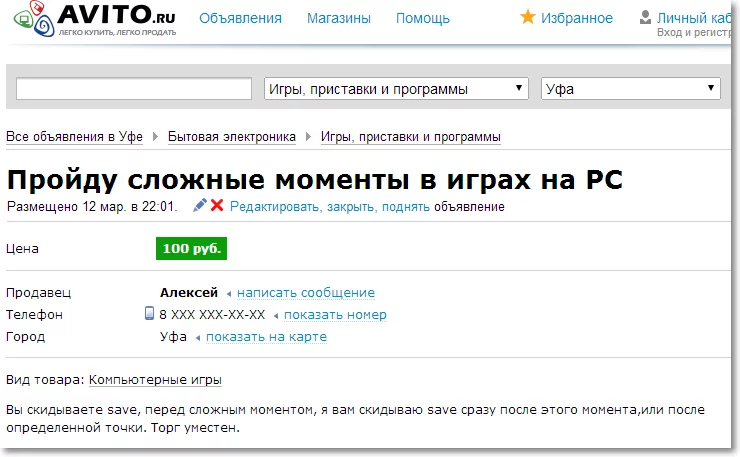This screenshot has width=740, height=457.
Task: Click the Личный кабинет user icon
Action: pos(645,17)
